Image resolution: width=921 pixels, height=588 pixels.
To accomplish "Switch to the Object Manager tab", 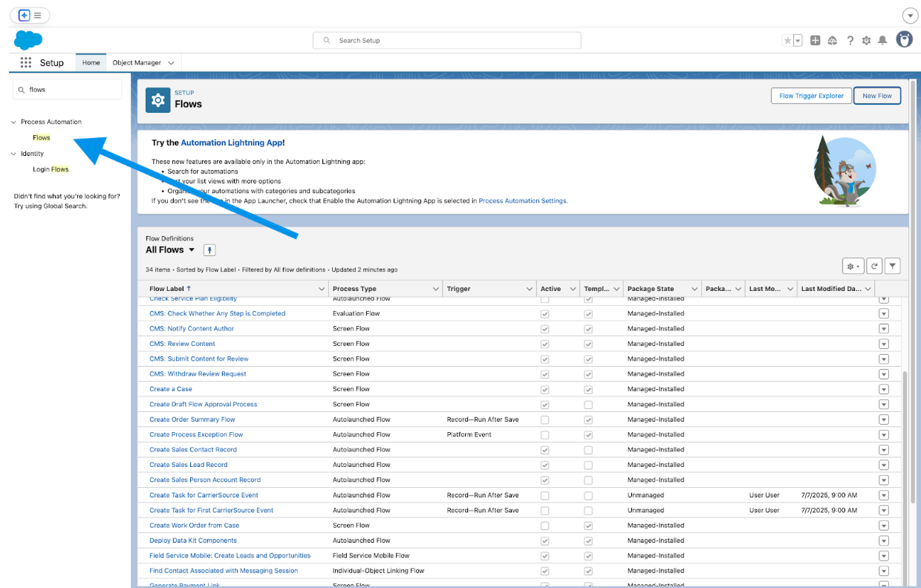I will point(137,63).
